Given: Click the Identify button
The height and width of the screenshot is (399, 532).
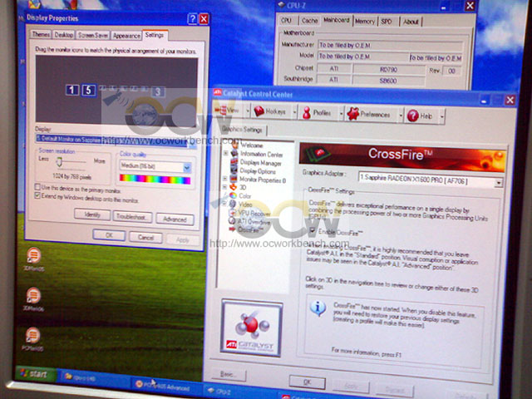Looking at the screenshot, I should [x=92, y=214].
